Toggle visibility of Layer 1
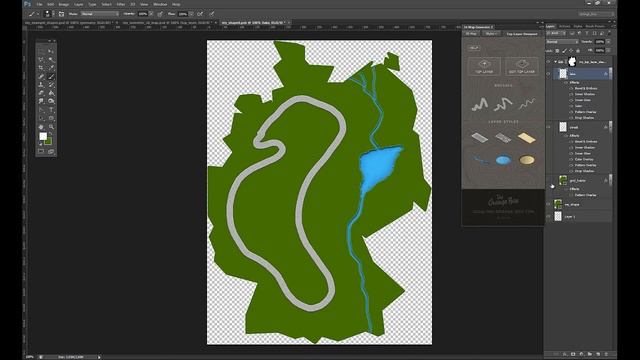The image size is (640, 360). coord(548,217)
